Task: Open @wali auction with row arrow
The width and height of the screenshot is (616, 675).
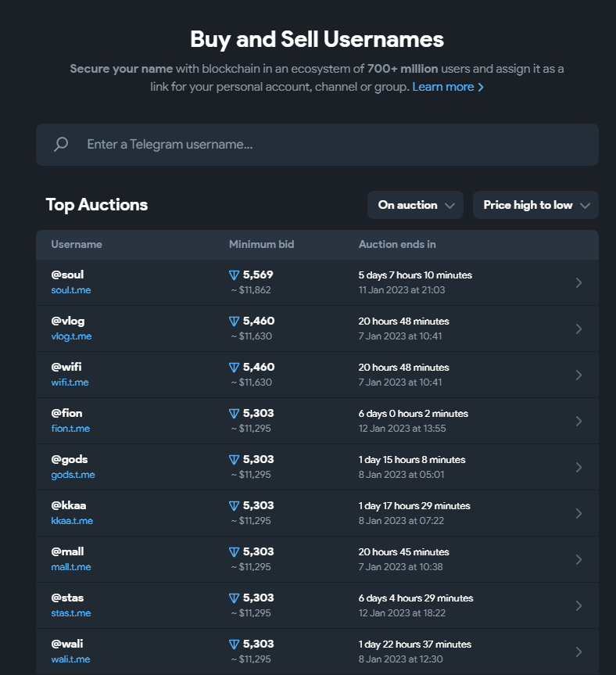Action: click(578, 652)
